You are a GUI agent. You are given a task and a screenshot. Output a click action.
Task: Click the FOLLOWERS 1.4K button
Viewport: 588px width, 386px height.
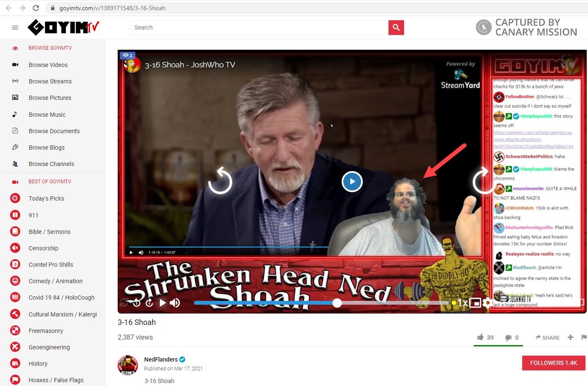pyautogui.click(x=553, y=363)
